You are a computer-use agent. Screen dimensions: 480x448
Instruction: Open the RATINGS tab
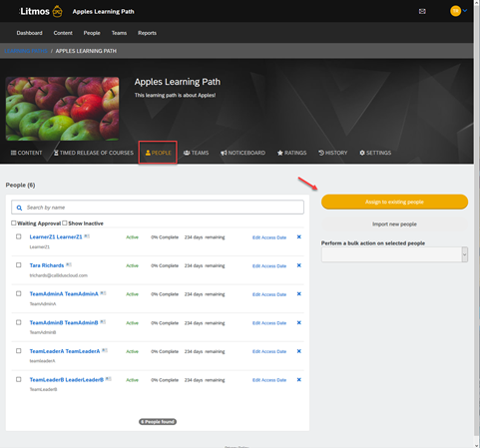pyautogui.click(x=291, y=153)
